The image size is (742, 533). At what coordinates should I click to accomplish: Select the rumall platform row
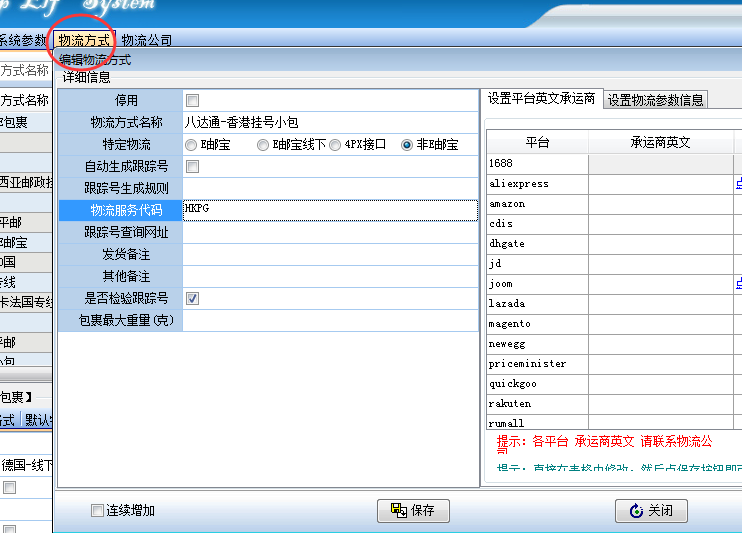(538, 422)
